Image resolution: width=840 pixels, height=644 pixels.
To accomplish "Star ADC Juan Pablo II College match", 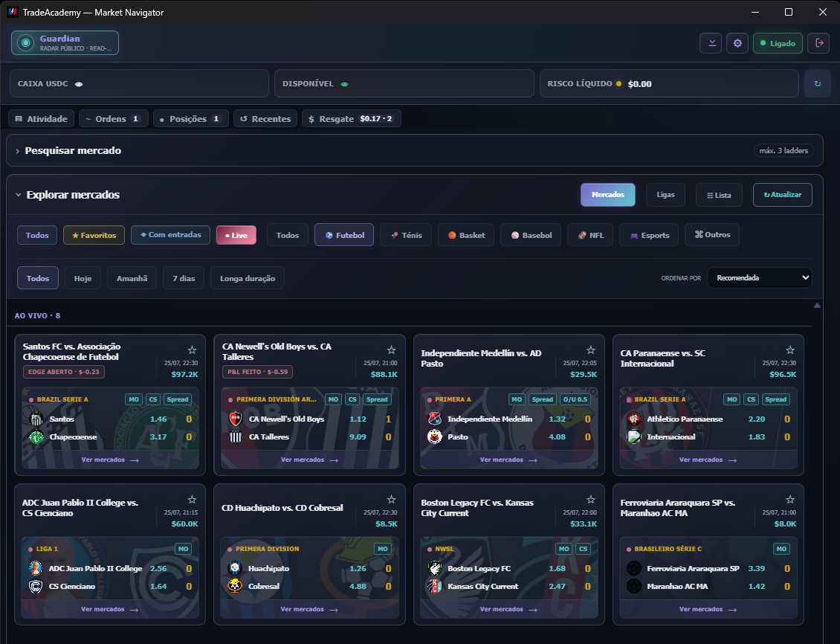I will pos(192,499).
